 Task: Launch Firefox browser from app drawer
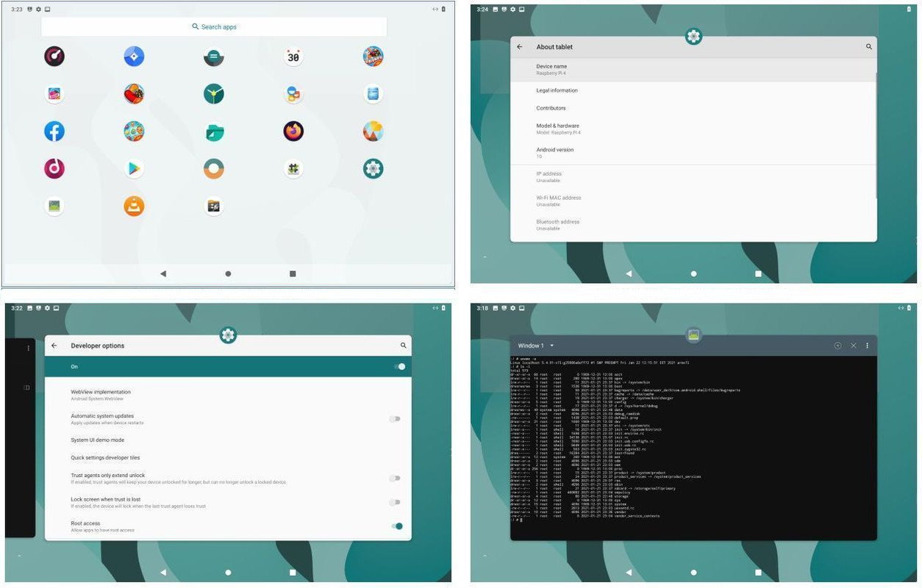pos(293,131)
